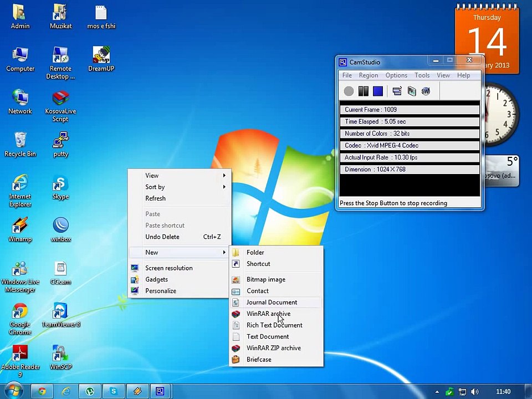The image size is (532, 399).
Task: Select the putty desktop icon
Action: pos(61,145)
